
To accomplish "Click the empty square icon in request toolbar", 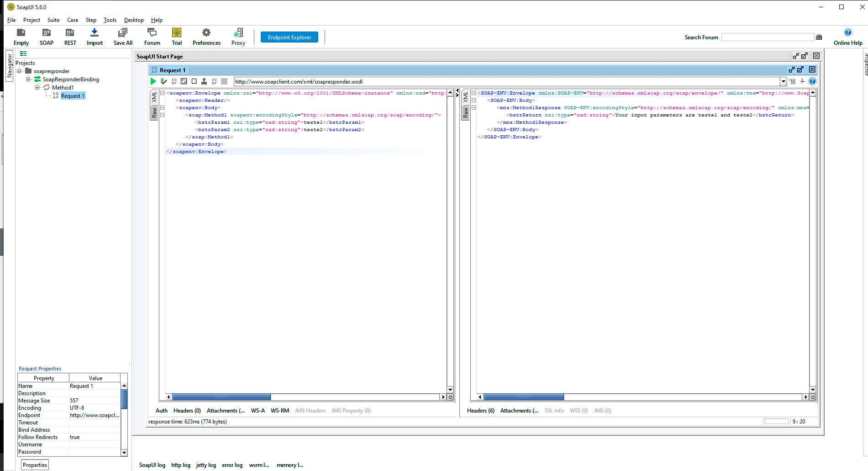I will (194, 81).
